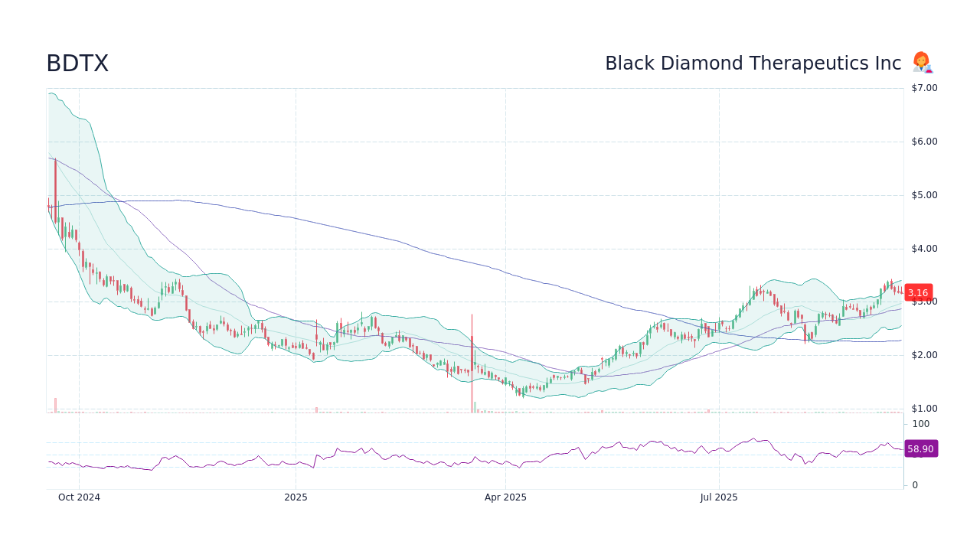Click the Black Diamond Therapeutics Inc heading
This screenshot has height=551, width=980.
coord(753,63)
